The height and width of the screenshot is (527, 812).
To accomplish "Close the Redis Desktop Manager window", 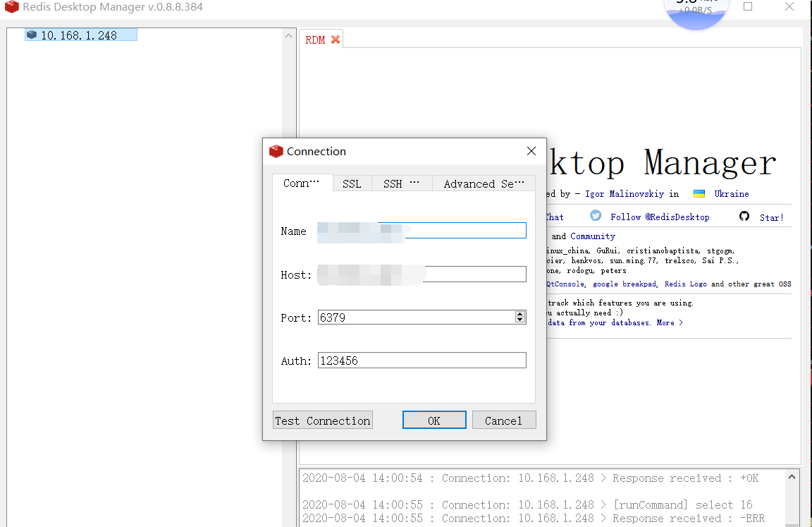I will (789, 7).
